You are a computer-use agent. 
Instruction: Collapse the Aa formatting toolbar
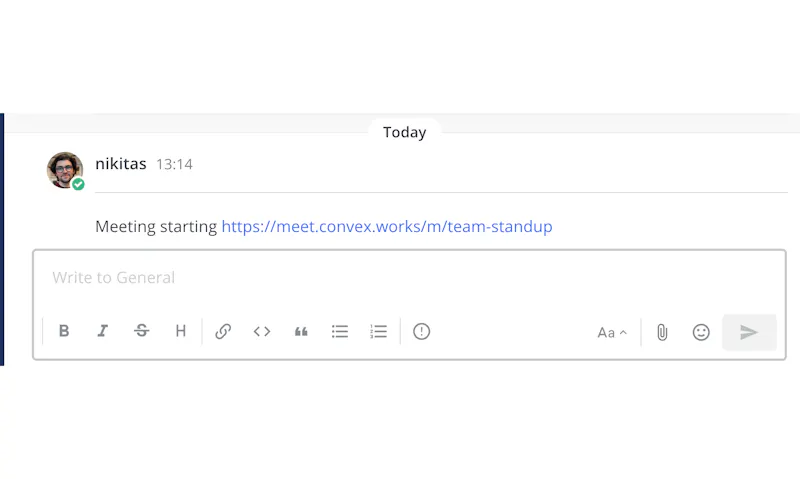click(612, 333)
